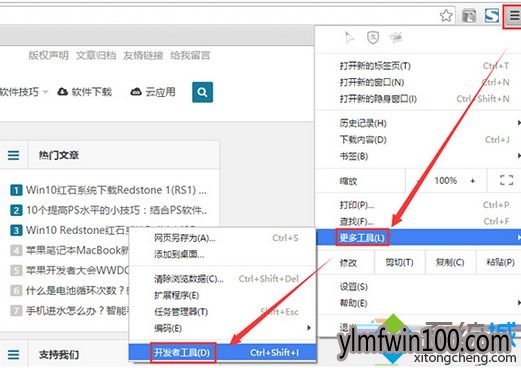The width and height of the screenshot is (521, 368).
Task: Open article Win10红石系统下载Redstone 1(RS1)
Action: [x=116, y=190]
